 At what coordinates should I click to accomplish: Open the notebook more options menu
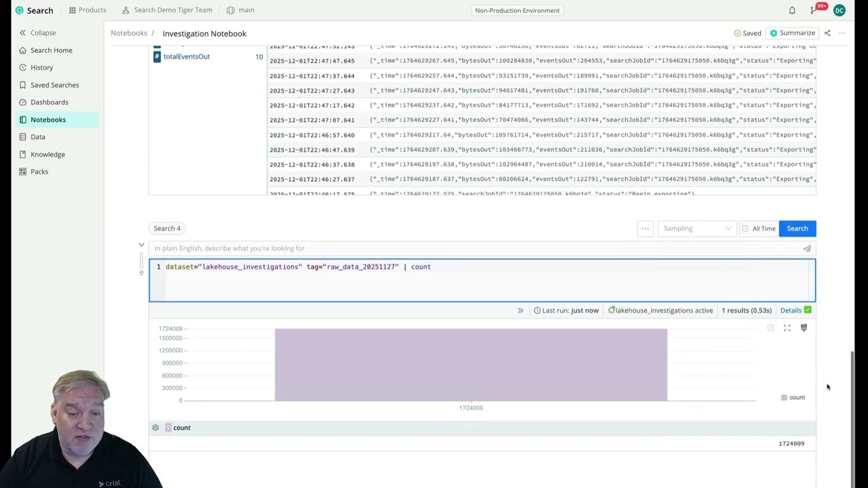tap(842, 33)
